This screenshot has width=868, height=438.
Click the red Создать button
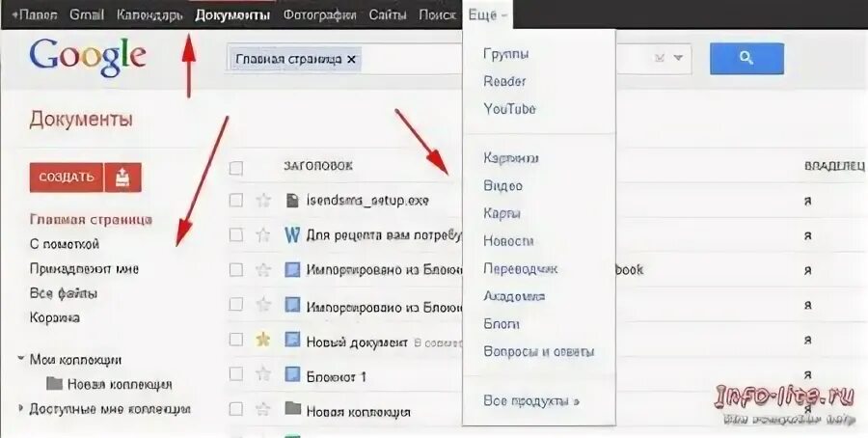[67, 178]
